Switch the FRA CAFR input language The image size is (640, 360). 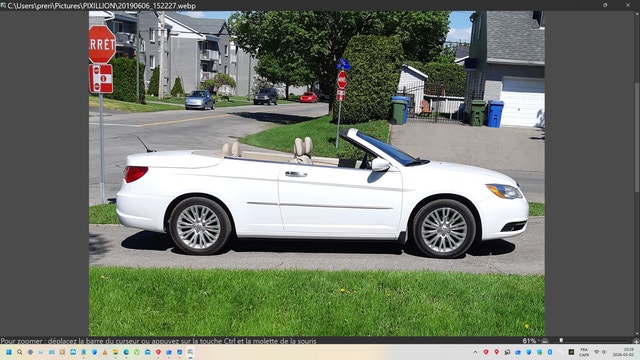point(584,352)
